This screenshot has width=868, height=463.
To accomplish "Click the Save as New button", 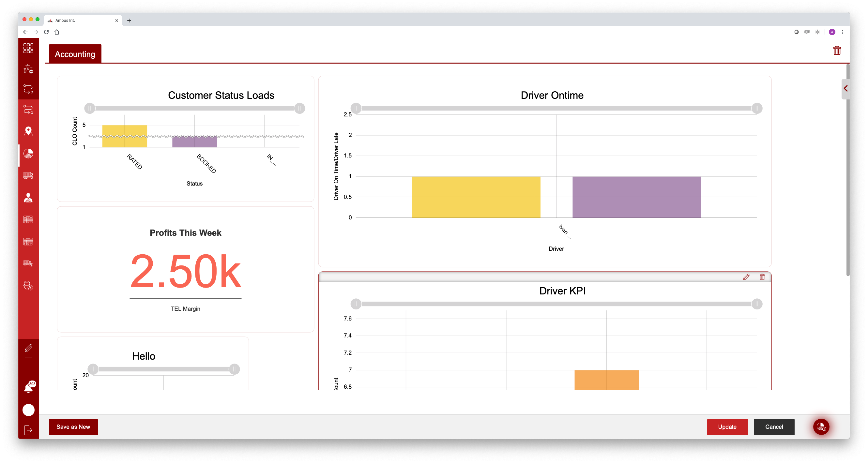I will click(73, 426).
